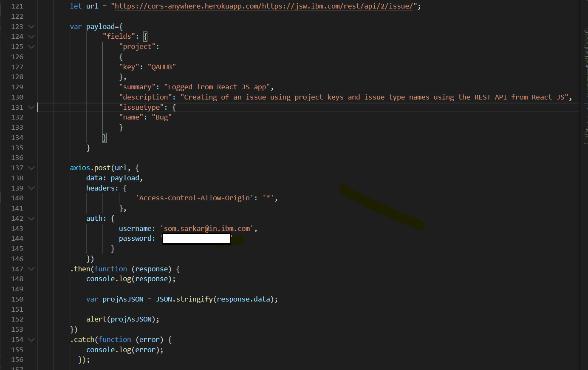Screen dimensions: 588x370
Task: Click line number 150 in the gutter
Action: 17,299
